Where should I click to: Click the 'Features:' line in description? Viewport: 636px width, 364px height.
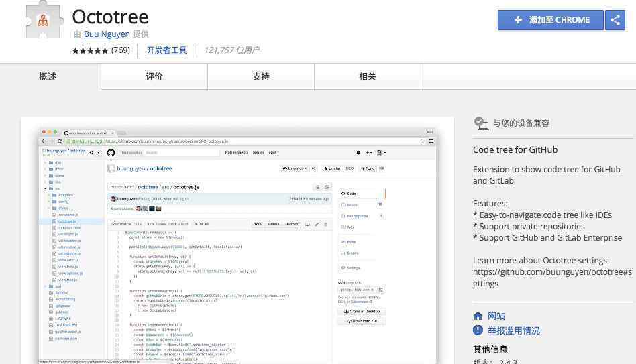tap(490, 204)
